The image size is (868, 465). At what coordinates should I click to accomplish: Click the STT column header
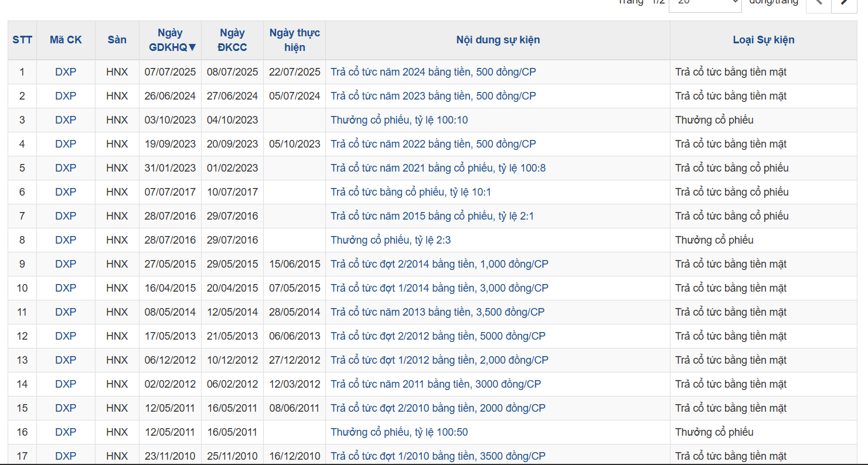tap(22, 40)
